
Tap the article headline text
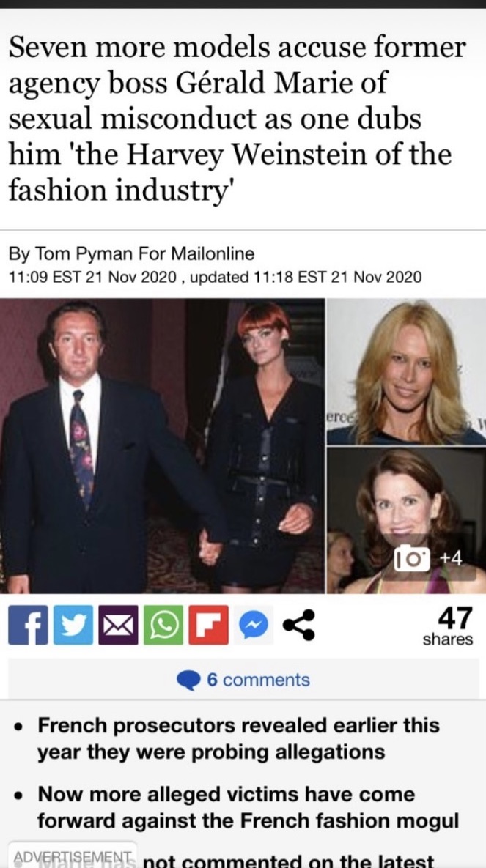(x=238, y=119)
